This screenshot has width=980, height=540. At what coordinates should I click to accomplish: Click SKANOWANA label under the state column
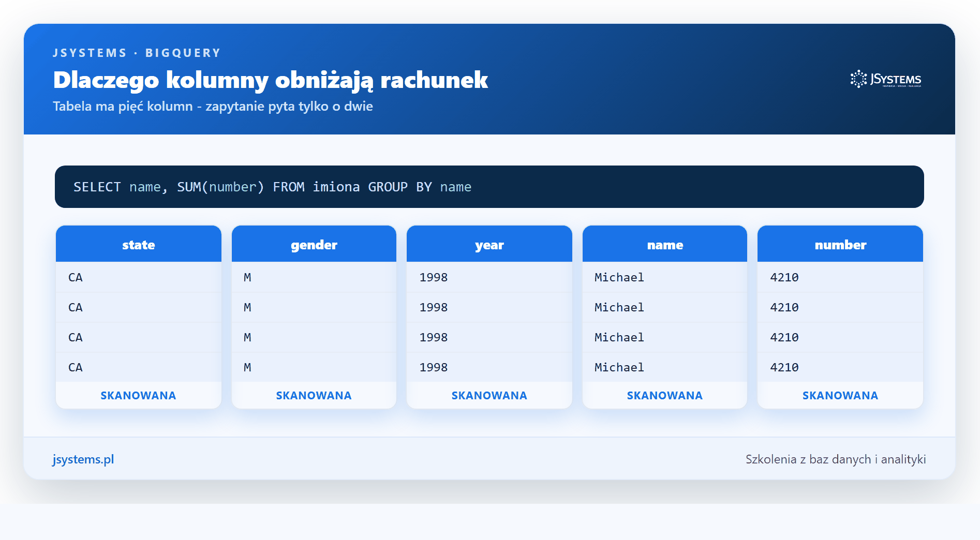(138, 396)
